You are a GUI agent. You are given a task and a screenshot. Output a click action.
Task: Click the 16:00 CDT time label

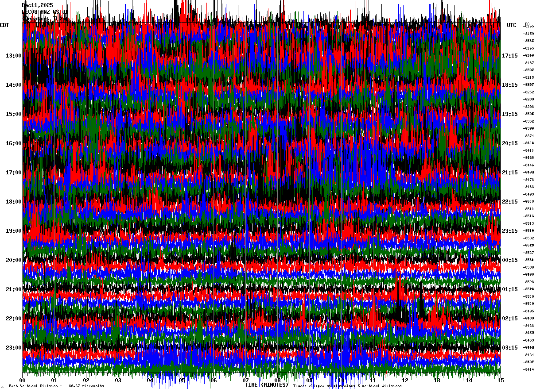coord(14,143)
